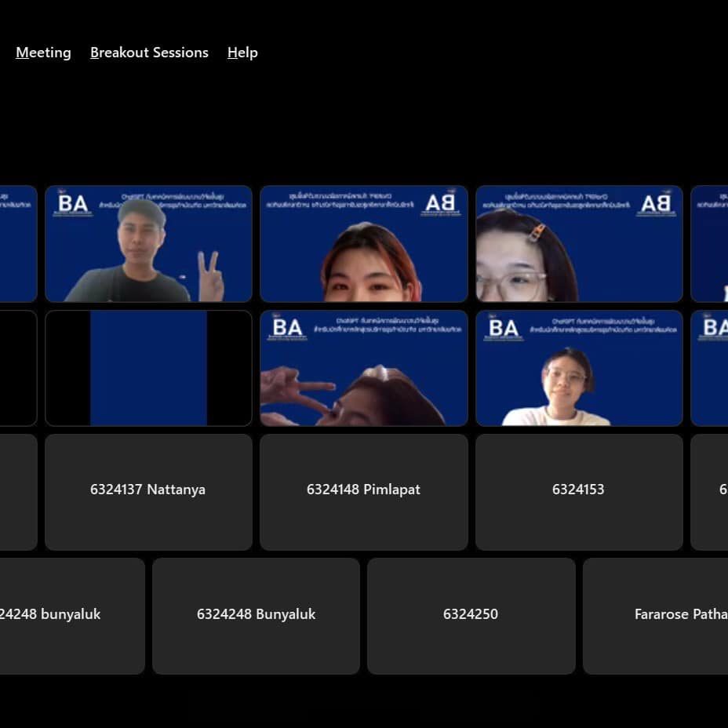Click participant tile labeled 6324250
This screenshot has height=728, width=728.
(x=471, y=616)
